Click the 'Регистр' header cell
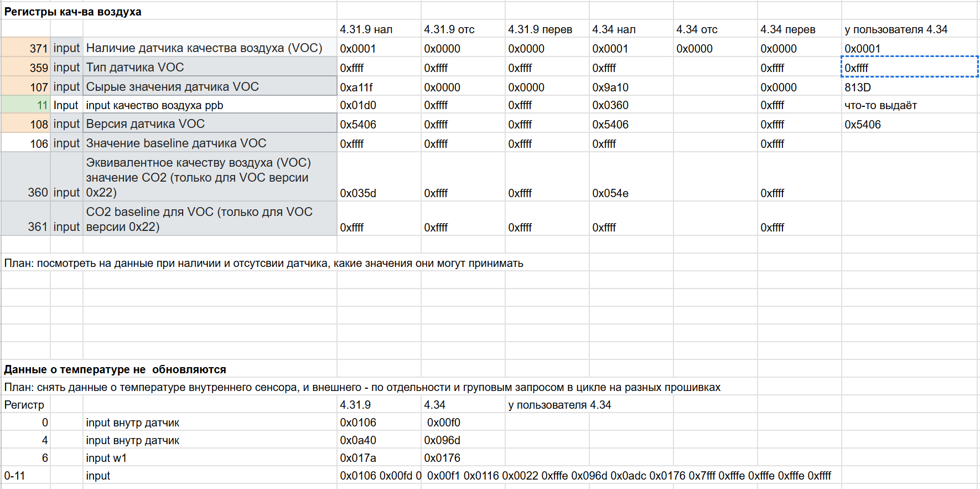The image size is (980, 489). 24,405
